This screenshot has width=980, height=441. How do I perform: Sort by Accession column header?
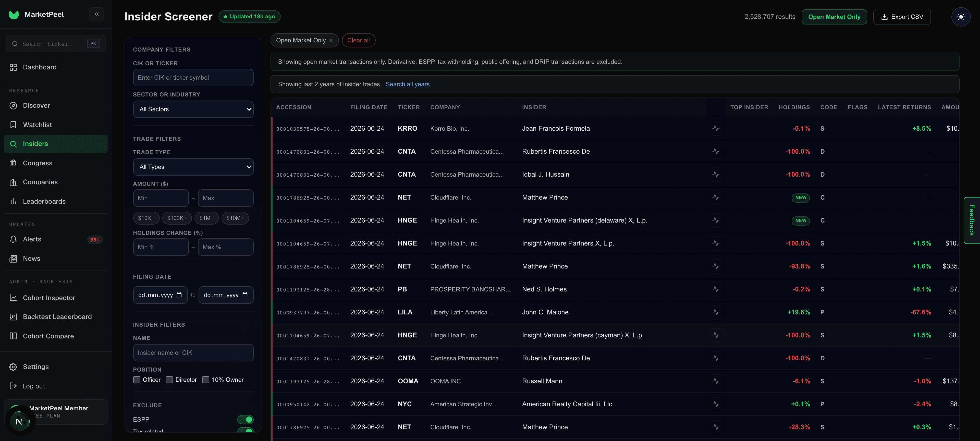(x=294, y=107)
